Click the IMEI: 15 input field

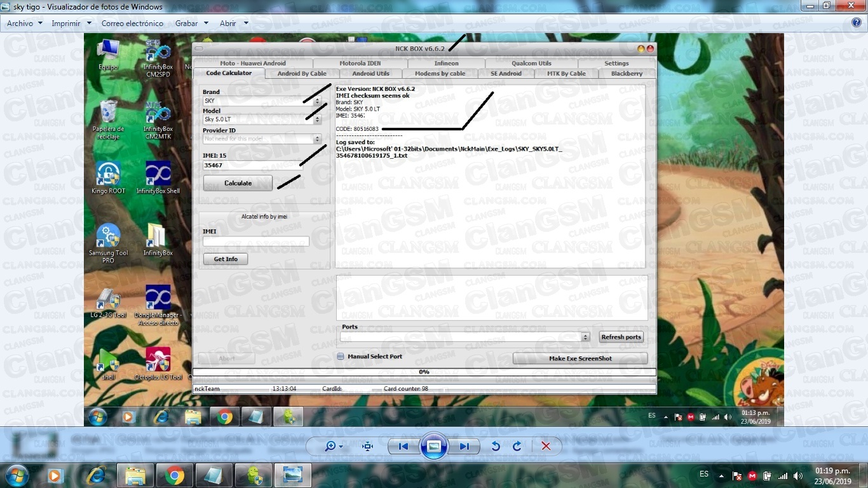[253, 165]
